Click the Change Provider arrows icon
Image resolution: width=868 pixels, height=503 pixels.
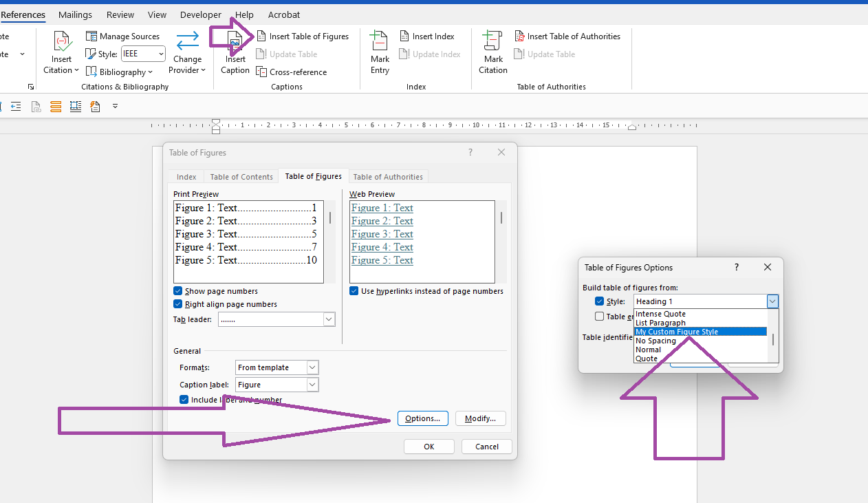click(x=187, y=41)
